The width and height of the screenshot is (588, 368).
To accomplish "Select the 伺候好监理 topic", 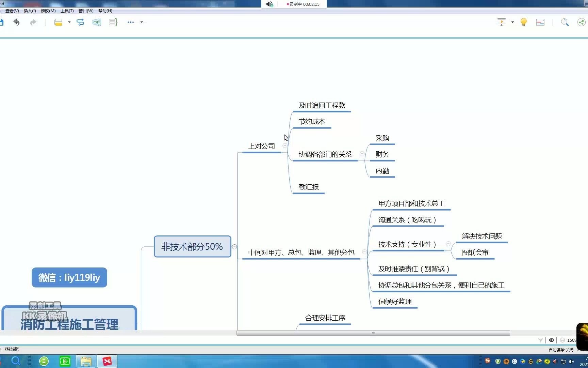I will pyautogui.click(x=395, y=302).
